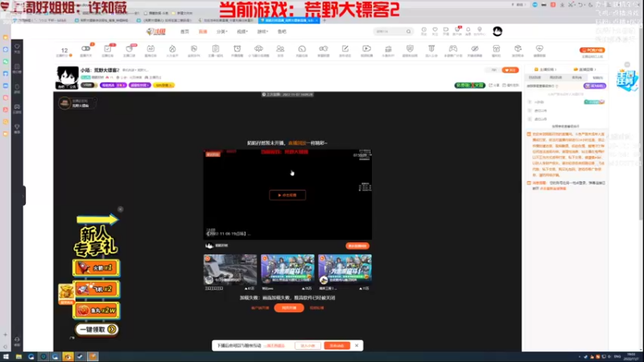Click the orange PC client button
The height and width of the screenshot is (362, 644).
[x=592, y=50]
